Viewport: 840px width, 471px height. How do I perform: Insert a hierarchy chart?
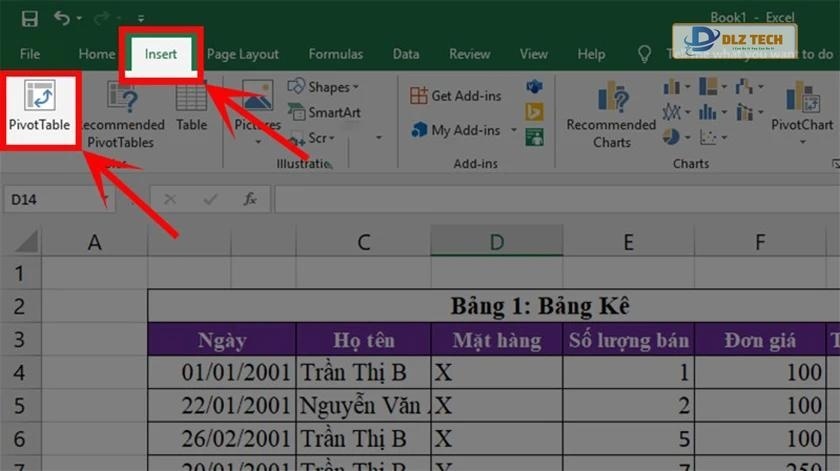[713, 86]
